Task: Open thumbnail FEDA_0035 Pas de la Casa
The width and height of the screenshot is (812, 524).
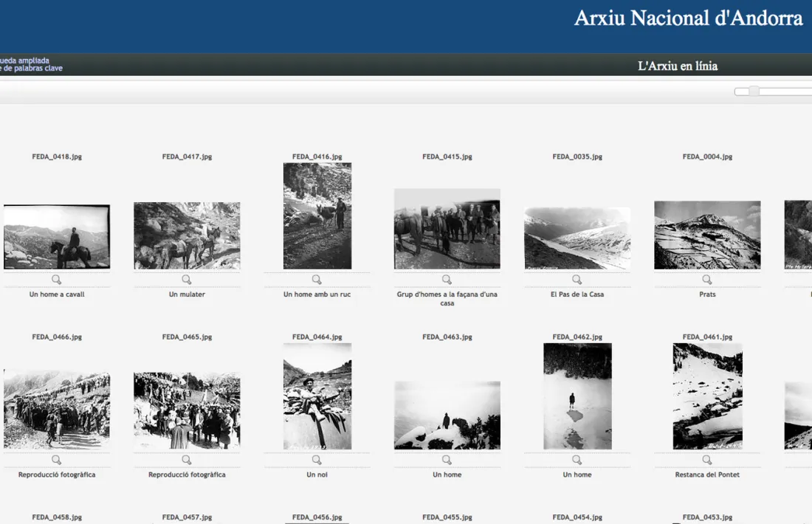Action: (x=577, y=238)
